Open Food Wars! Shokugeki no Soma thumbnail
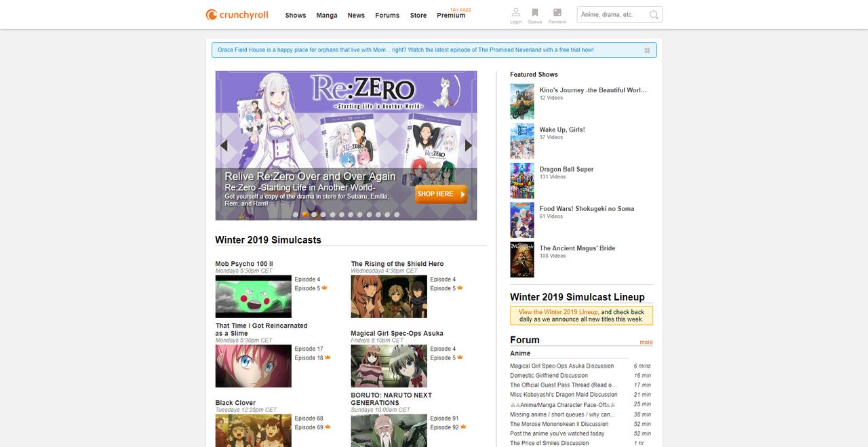Viewport: 868px width, 447px height. pos(522,220)
